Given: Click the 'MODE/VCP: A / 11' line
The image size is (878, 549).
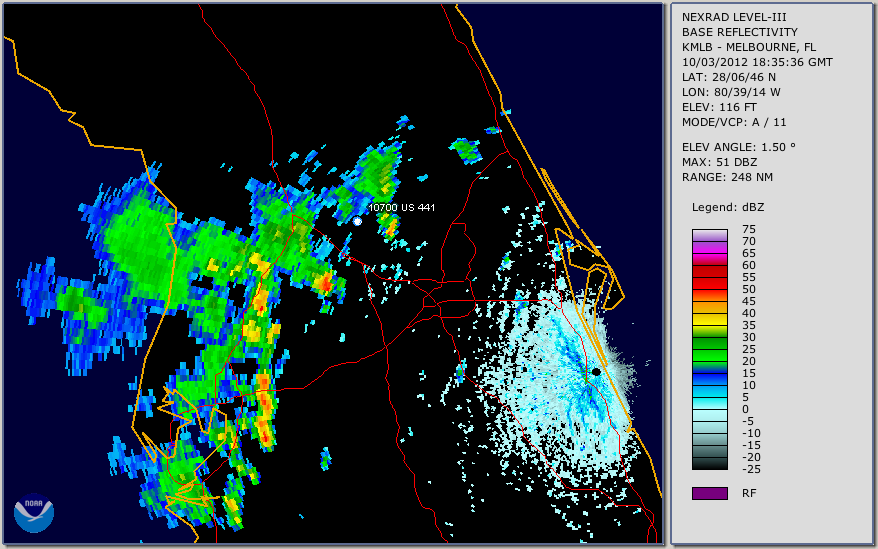Looking at the screenshot, I should 734,122.
